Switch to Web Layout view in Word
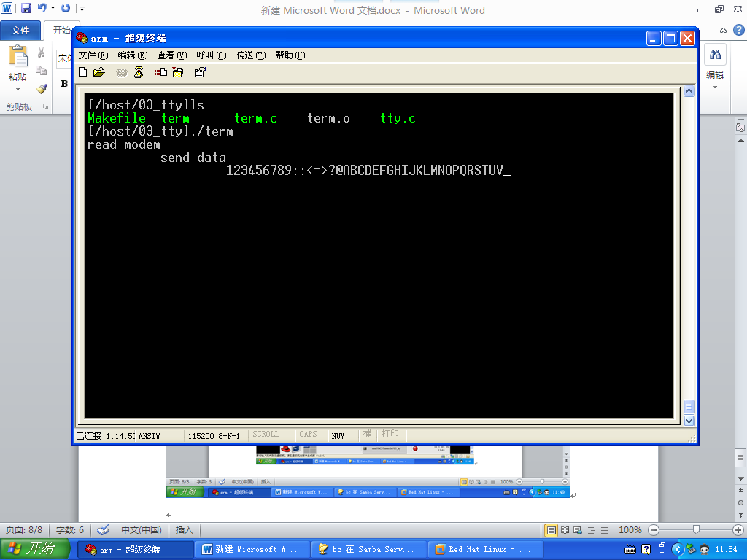The image size is (747, 560). (x=578, y=530)
